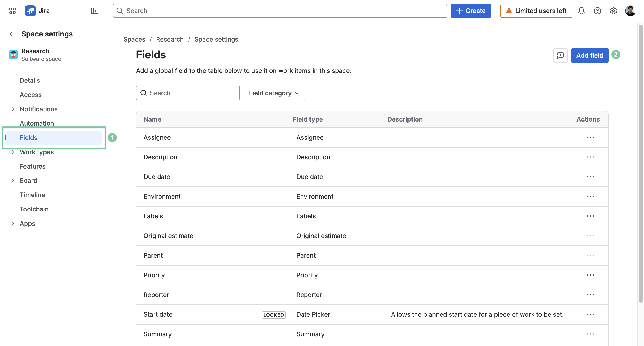Viewport: 644px width, 346px height.
Task: Click the Fields table Search field
Action: [188, 93]
